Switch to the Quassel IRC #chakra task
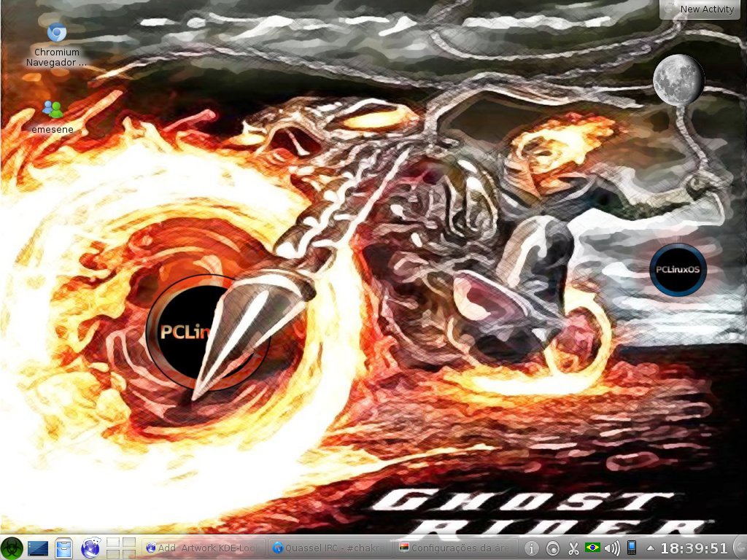 [x=329, y=548]
